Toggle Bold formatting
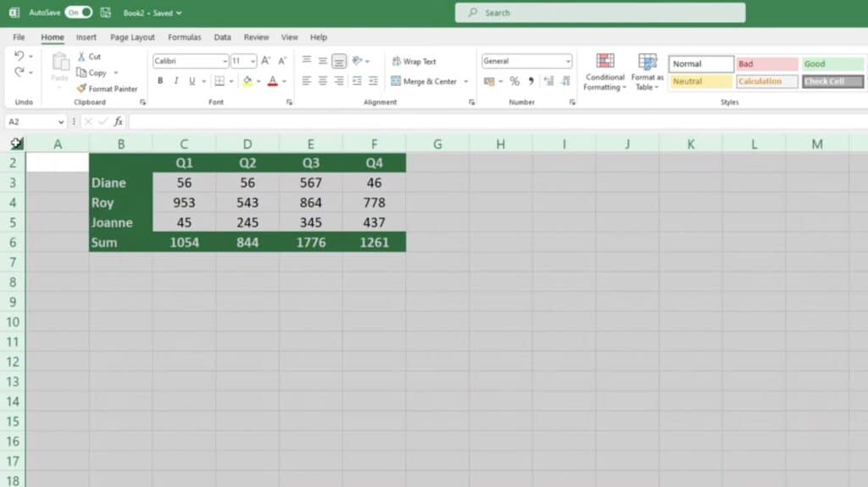The image size is (868, 487). pos(160,81)
